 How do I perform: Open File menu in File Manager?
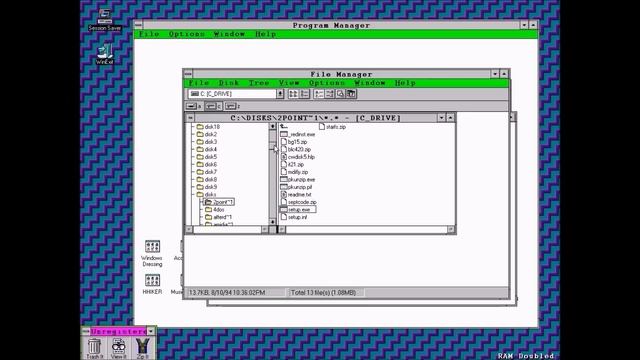[x=199, y=83]
